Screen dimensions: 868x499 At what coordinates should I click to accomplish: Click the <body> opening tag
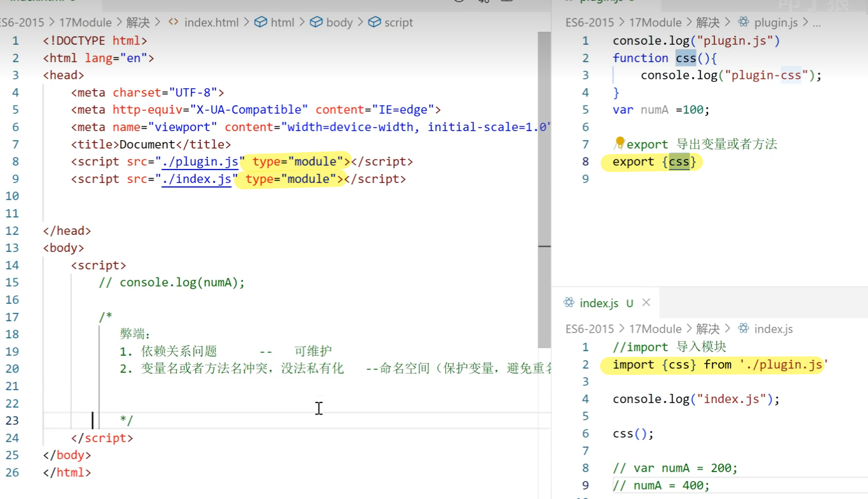pyautogui.click(x=63, y=248)
